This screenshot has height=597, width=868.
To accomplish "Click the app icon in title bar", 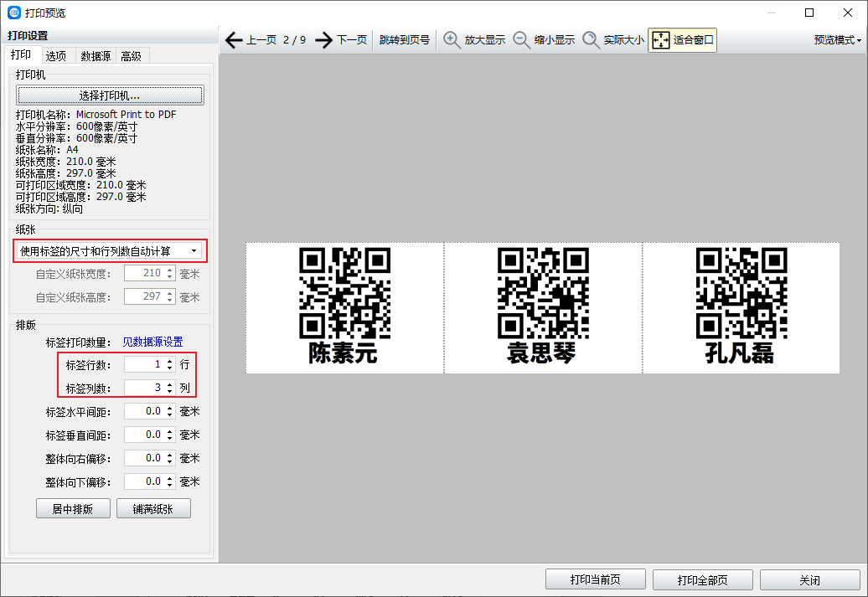I will 14,13.
